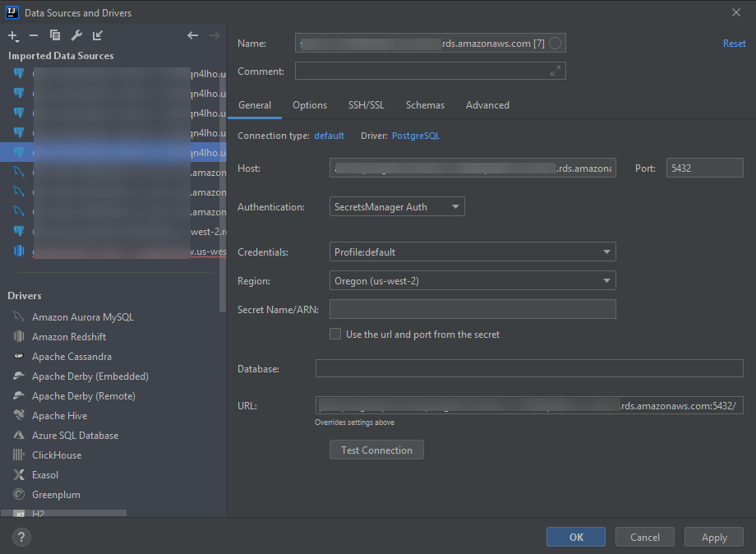Switch to the Schemas tab
Image resolution: width=756 pixels, height=554 pixels.
[x=425, y=105]
